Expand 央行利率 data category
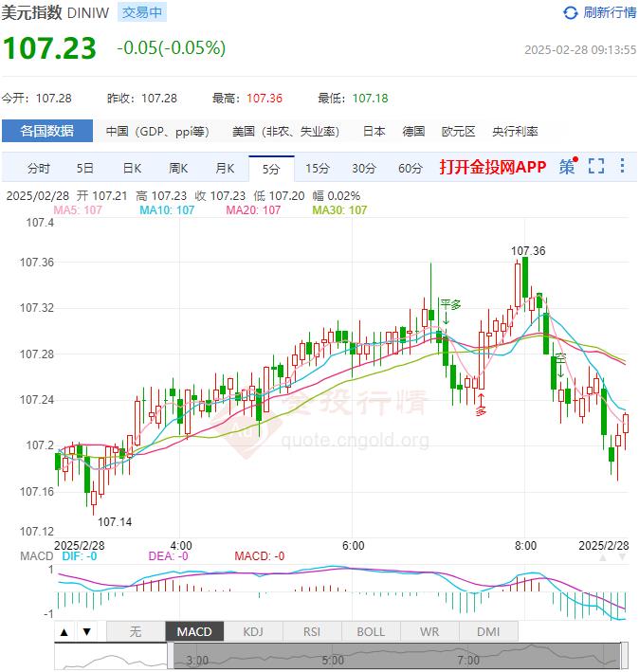Viewport: 639px width, 672px height. coord(515,132)
